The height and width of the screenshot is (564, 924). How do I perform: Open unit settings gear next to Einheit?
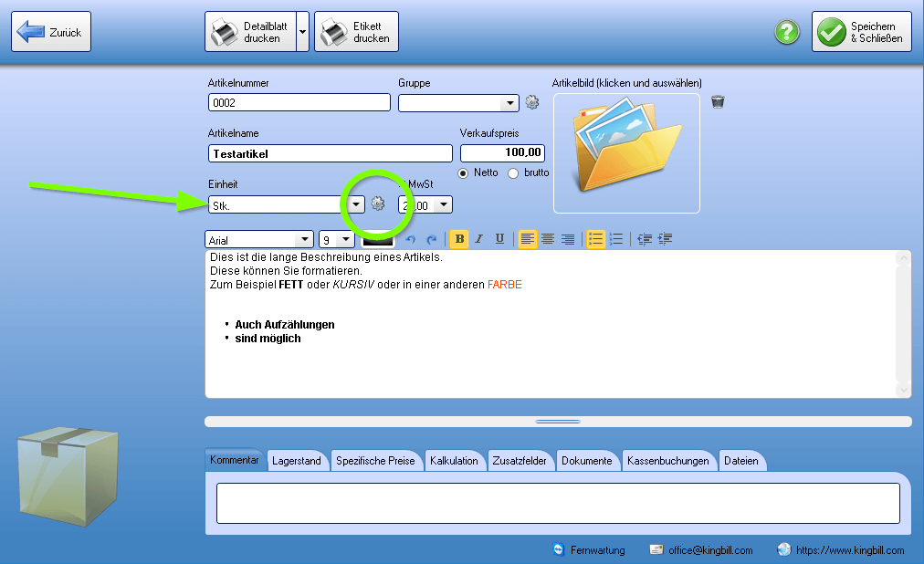tap(378, 204)
